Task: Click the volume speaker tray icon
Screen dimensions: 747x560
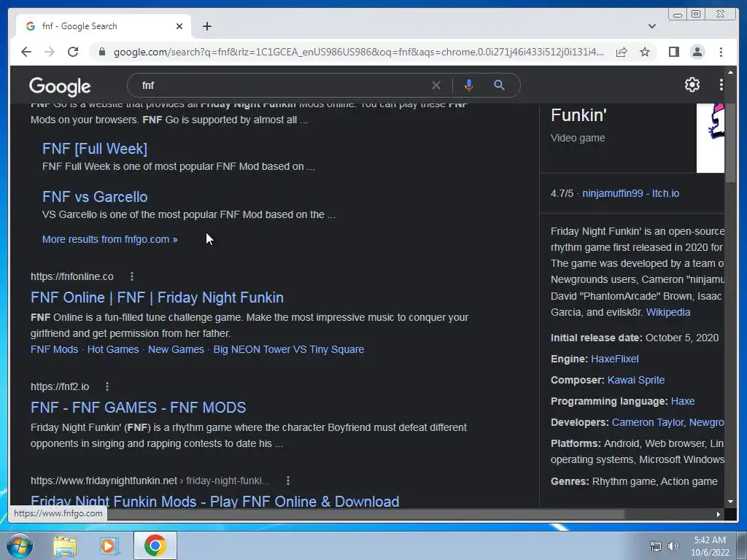Action: point(673,546)
